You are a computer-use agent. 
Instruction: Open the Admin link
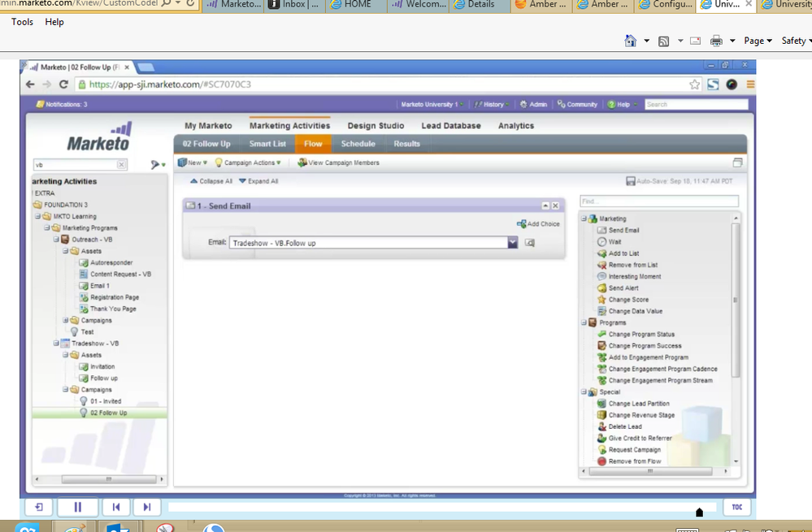coord(533,105)
